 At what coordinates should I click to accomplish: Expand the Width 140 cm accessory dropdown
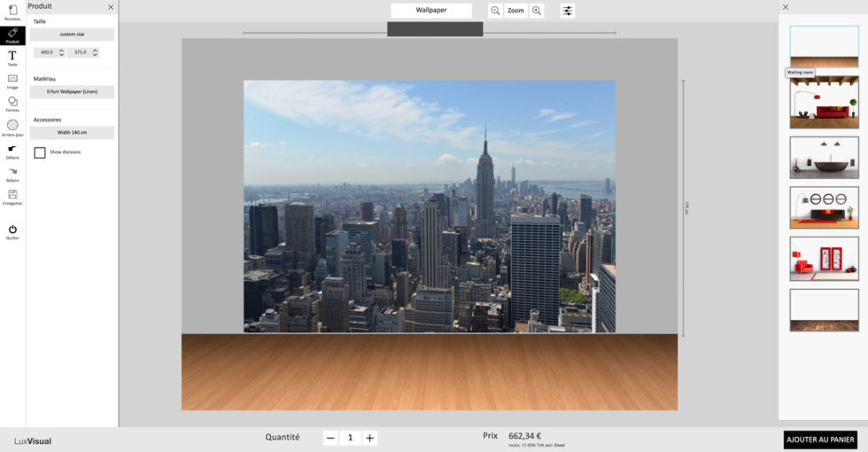click(x=72, y=132)
